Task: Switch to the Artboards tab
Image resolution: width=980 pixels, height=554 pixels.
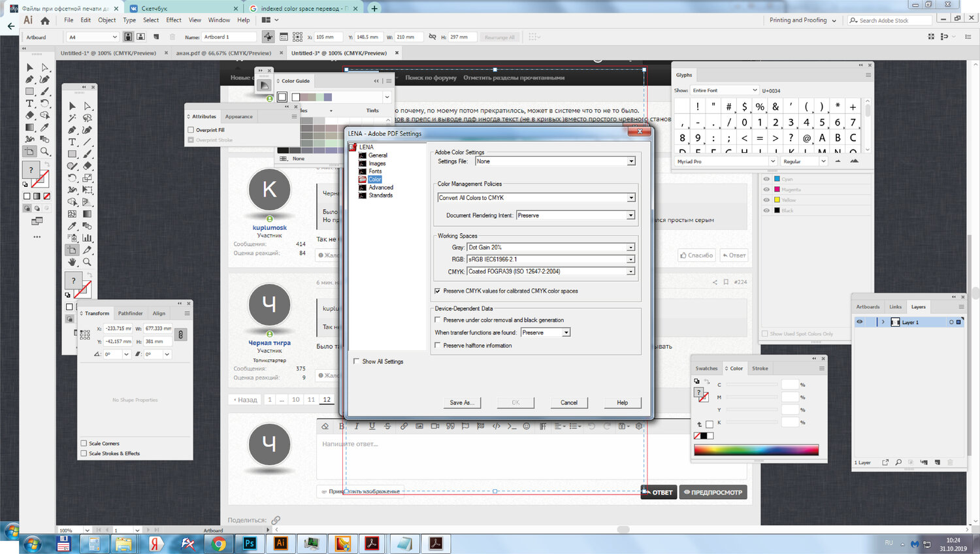Action: [868, 307]
